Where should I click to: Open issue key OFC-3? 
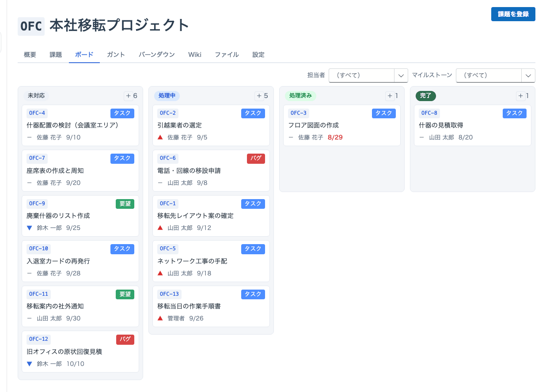click(298, 113)
